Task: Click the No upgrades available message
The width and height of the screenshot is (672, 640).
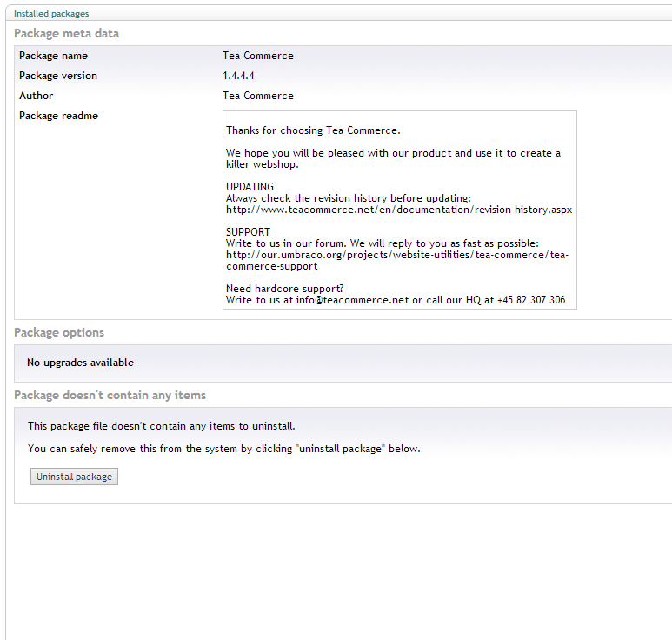Action: tap(80, 363)
